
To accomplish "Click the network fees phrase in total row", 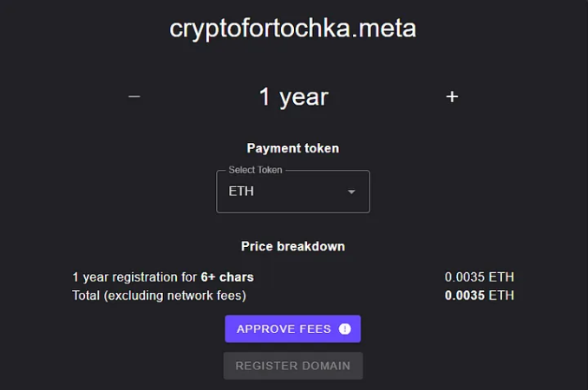I will pos(206,296).
